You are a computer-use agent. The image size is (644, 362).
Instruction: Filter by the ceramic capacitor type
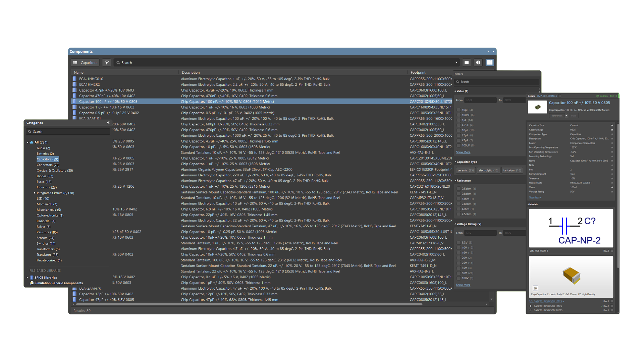tap(466, 170)
